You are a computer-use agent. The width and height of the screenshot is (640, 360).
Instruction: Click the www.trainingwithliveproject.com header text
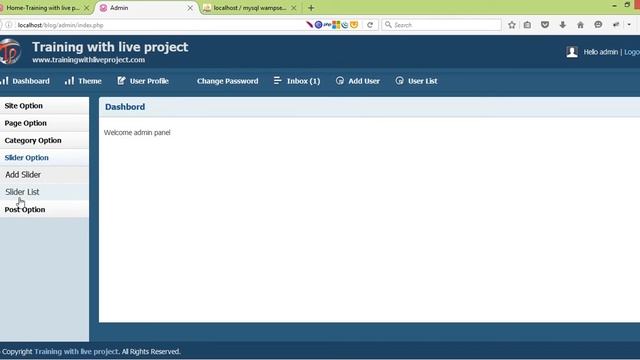click(x=88, y=60)
